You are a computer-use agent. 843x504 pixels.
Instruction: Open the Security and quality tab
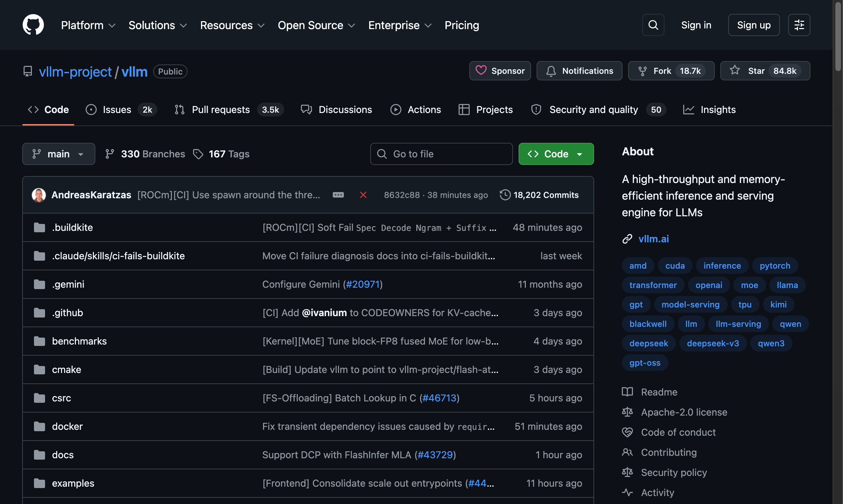coord(598,110)
